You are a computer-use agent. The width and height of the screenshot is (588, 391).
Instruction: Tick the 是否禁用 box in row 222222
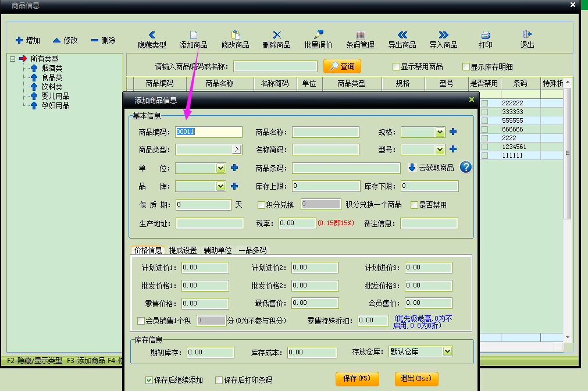pos(484,103)
